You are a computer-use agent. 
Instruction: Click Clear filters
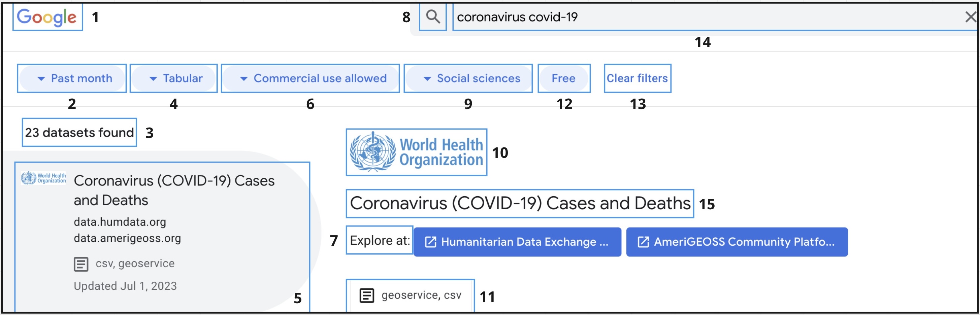tap(637, 78)
